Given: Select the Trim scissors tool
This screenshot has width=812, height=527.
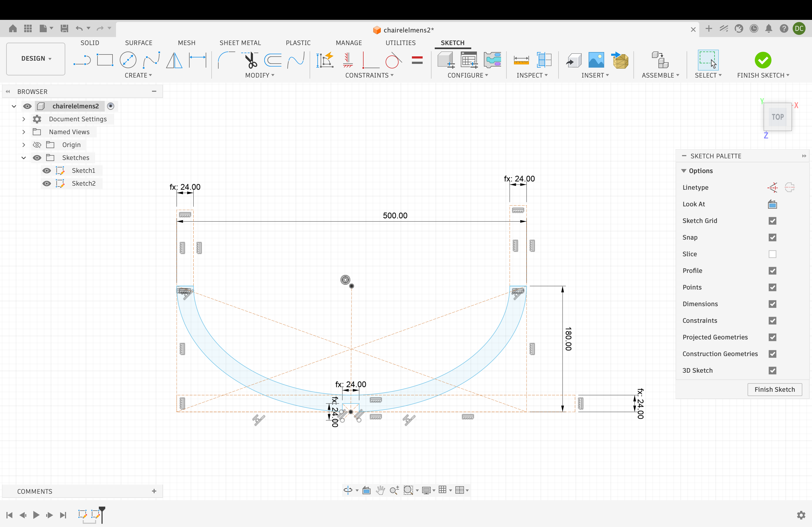Looking at the screenshot, I should (251, 60).
